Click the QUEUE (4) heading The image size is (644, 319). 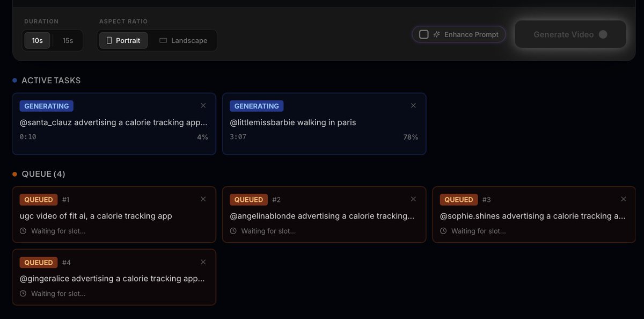point(43,174)
